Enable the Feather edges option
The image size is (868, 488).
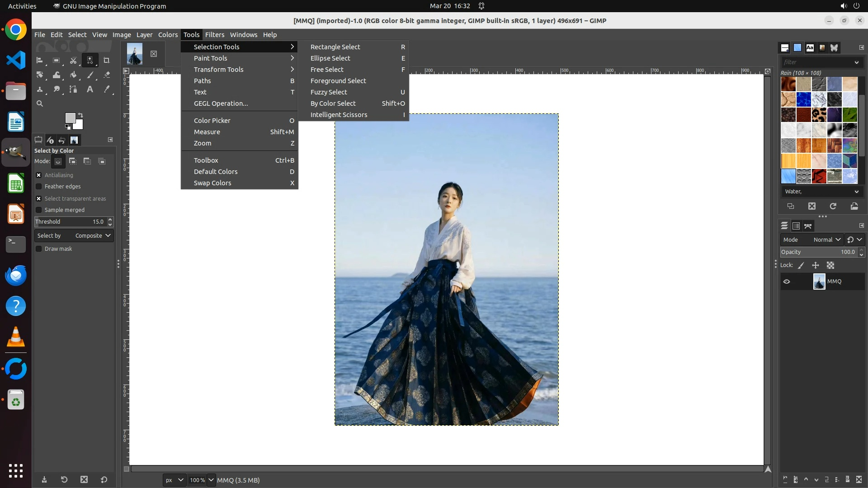[x=39, y=187]
